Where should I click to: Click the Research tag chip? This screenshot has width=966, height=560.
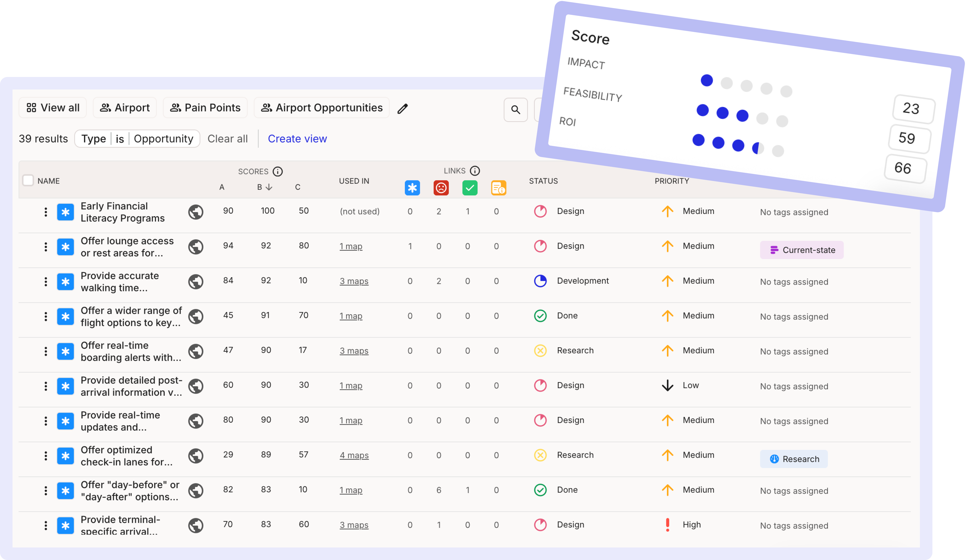793,459
